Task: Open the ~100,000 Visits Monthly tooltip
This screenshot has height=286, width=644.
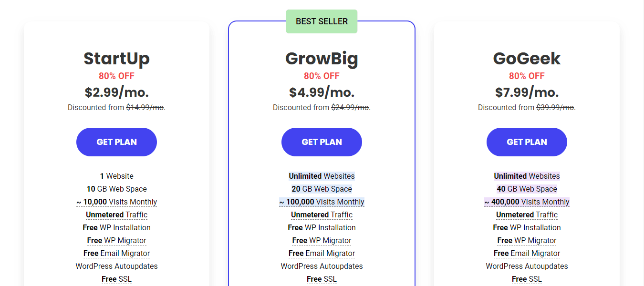Action: click(x=322, y=202)
